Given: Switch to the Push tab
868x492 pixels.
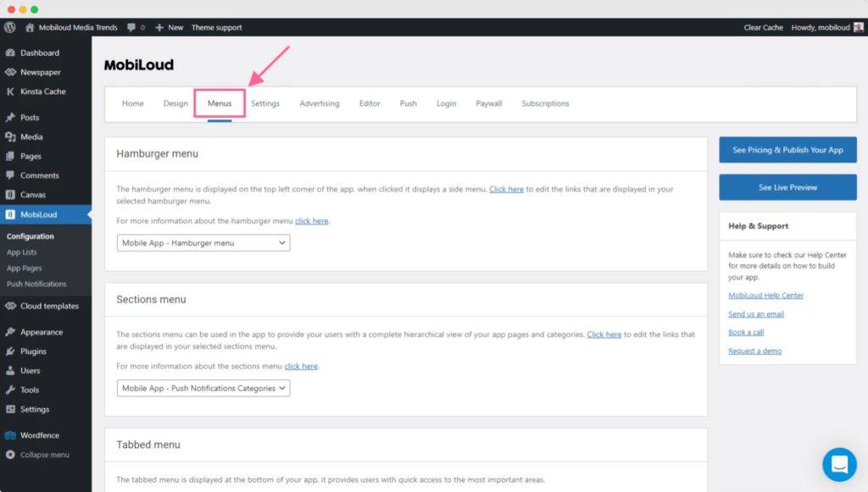Looking at the screenshot, I should click(x=409, y=103).
